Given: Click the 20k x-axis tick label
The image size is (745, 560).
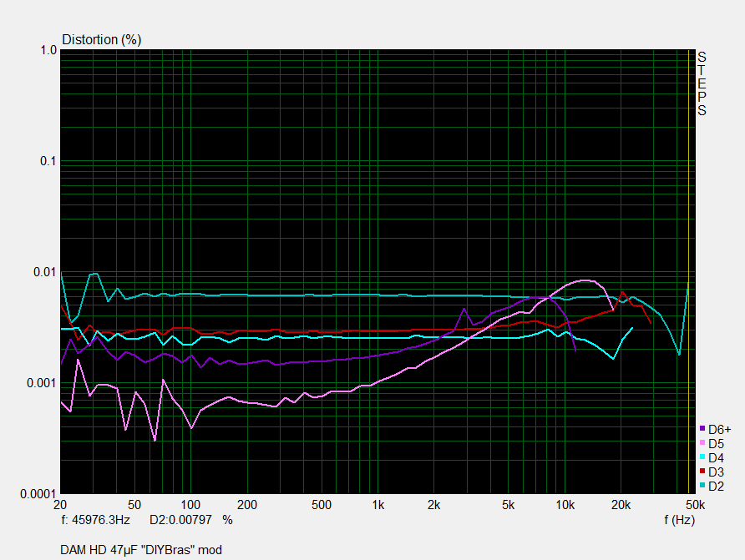Looking at the screenshot, I should [621, 505].
